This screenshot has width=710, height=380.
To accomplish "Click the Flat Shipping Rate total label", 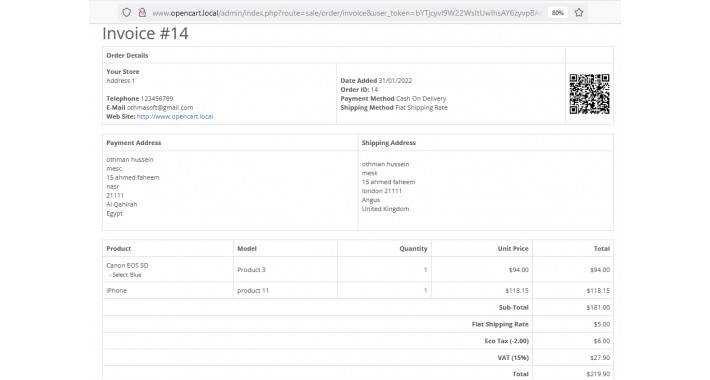I will coord(500,324).
